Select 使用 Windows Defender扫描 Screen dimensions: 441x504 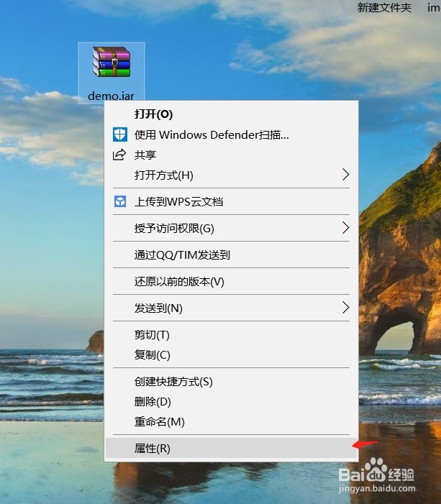231,134
